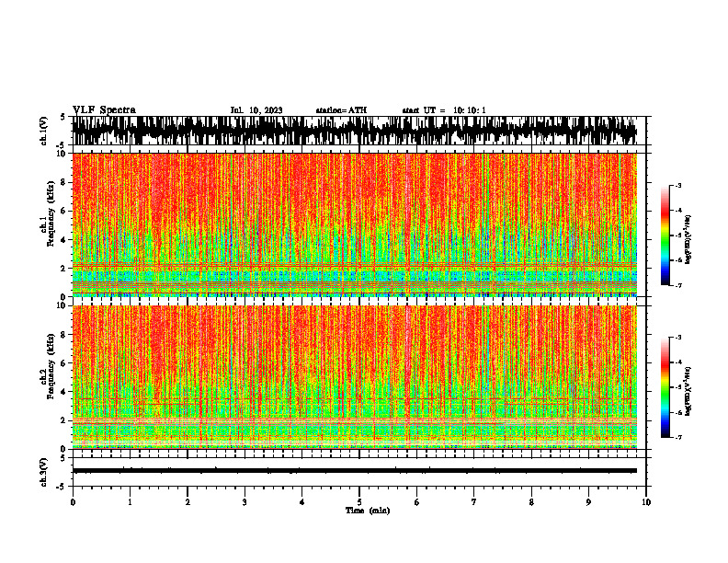
Task: Click ch.1 frequency axis tick "10"
Action: pos(62,154)
